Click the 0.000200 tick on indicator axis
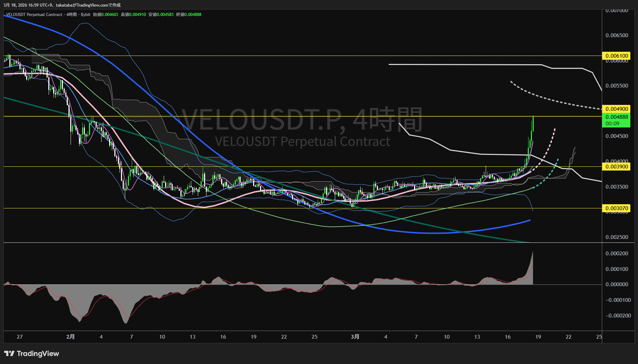638x364 pixels. tap(616, 254)
